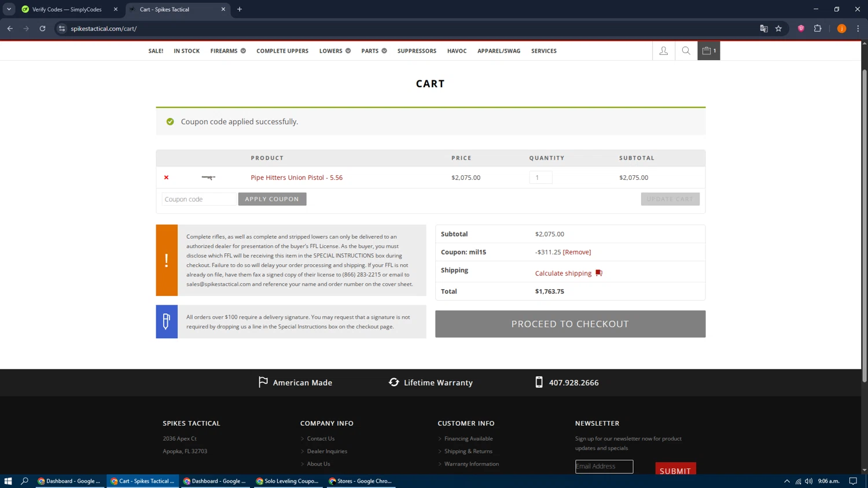The width and height of the screenshot is (868, 488).
Task: Open the Dealer Inquiries footer link
Action: point(327,452)
